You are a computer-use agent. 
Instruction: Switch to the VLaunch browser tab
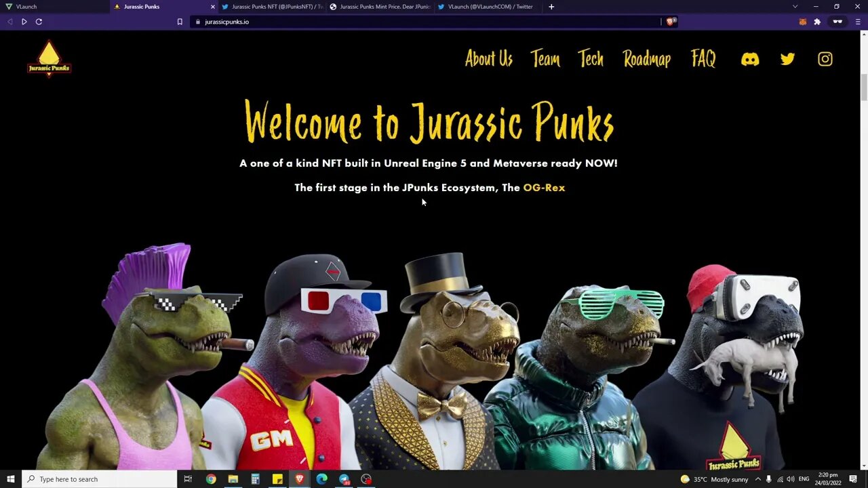pyautogui.click(x=54, y=7)
